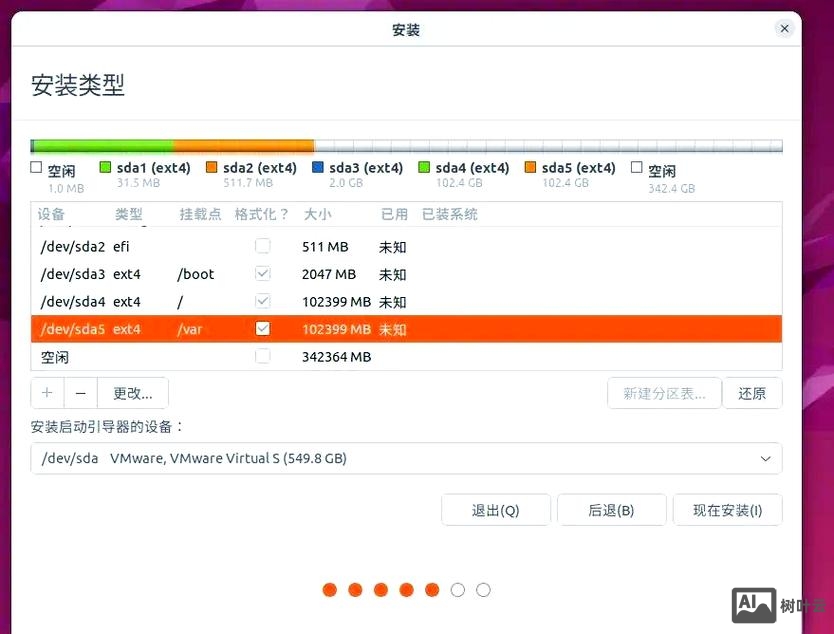Click 后退(B) to go back
The height and width of the screenshot is (634, 834).
click(611, 509)
